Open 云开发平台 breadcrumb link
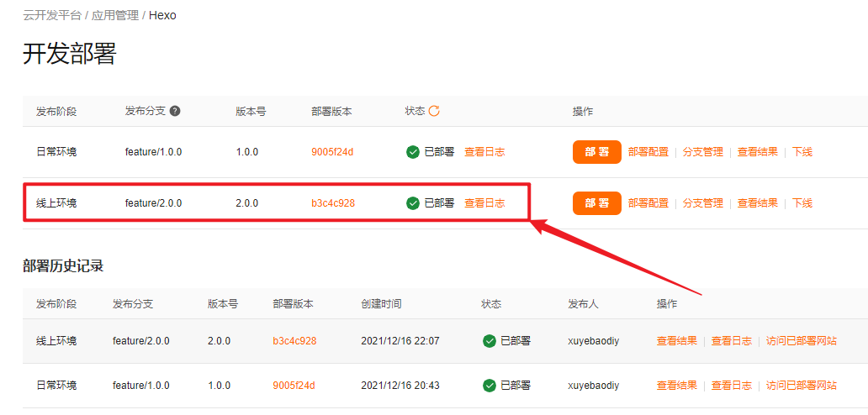Screen dimensions: 868x415 pyautogui.click(x=52, y=15)
